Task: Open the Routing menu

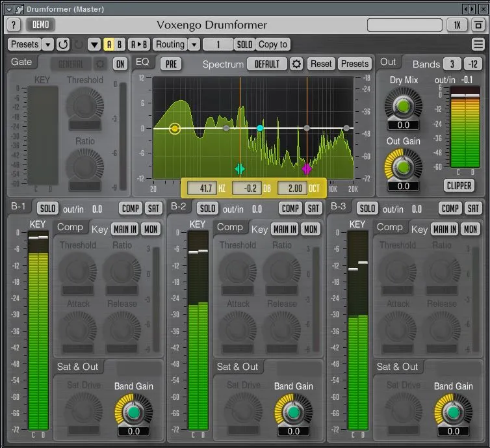Action: pyautogui.click(x=170, y=45)
